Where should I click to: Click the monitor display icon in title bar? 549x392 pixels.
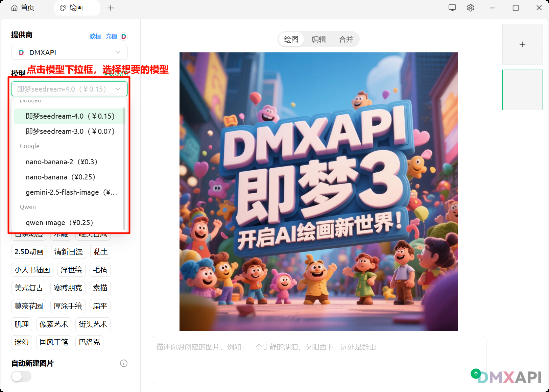point(452,8)
